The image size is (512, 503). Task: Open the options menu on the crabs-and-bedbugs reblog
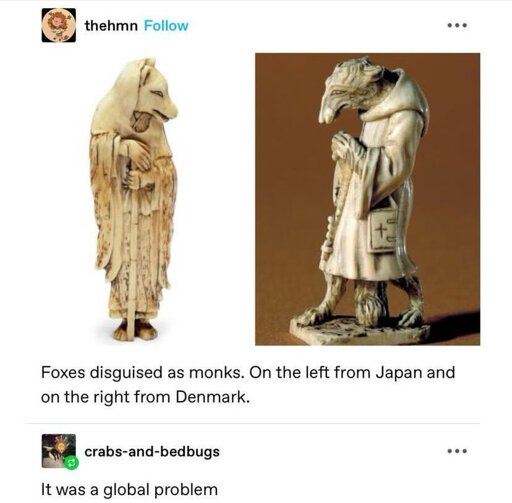coord(457,451)
